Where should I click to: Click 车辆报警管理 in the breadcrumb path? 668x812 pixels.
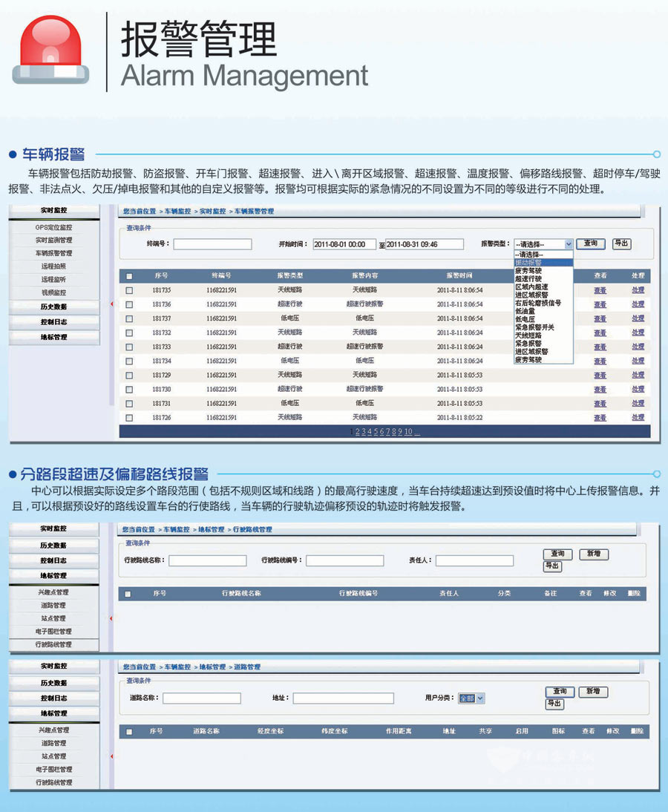coord(254,212)
